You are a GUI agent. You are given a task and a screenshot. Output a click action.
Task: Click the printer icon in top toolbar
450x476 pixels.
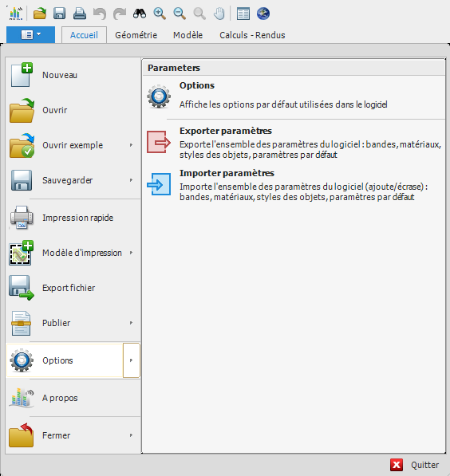point(80,14)
